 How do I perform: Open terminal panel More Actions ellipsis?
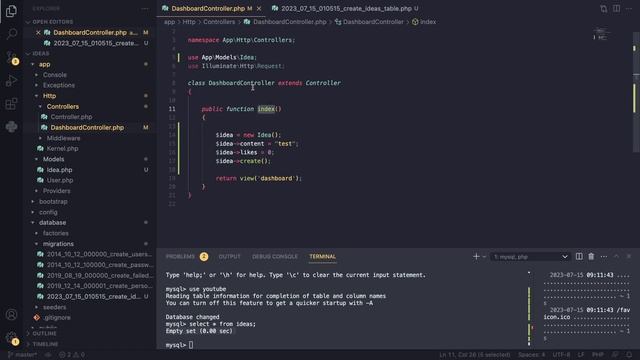(604, 257)
